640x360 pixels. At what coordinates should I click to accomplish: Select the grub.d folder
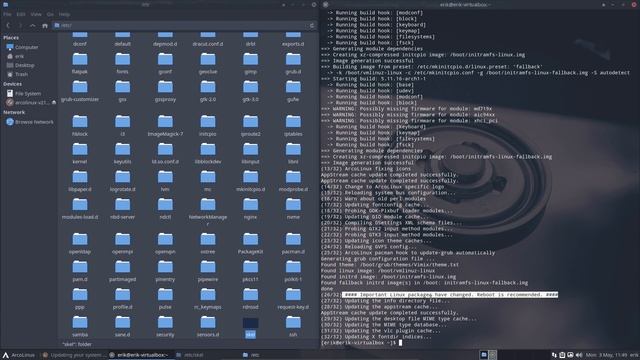[x=293, y=63]
